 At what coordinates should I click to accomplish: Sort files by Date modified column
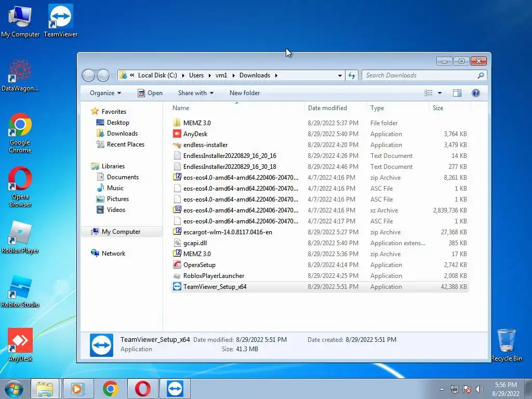tap(336, 108)
